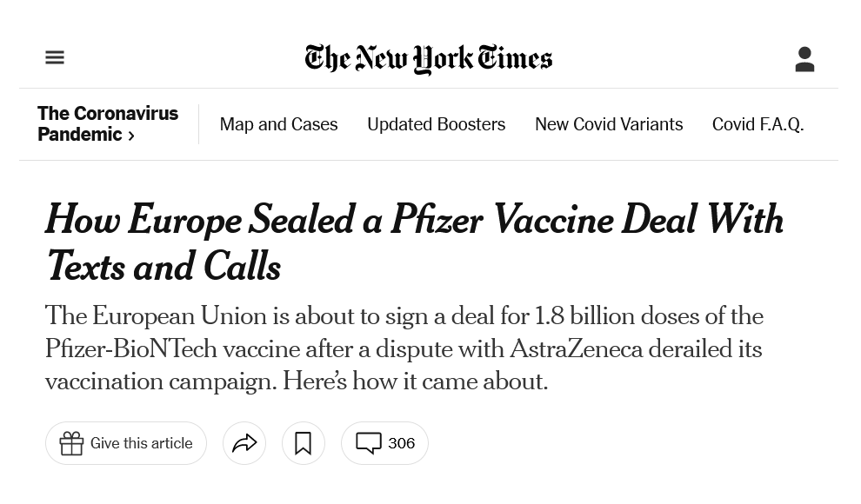Open the account profile icon

[x=804, y=59]
